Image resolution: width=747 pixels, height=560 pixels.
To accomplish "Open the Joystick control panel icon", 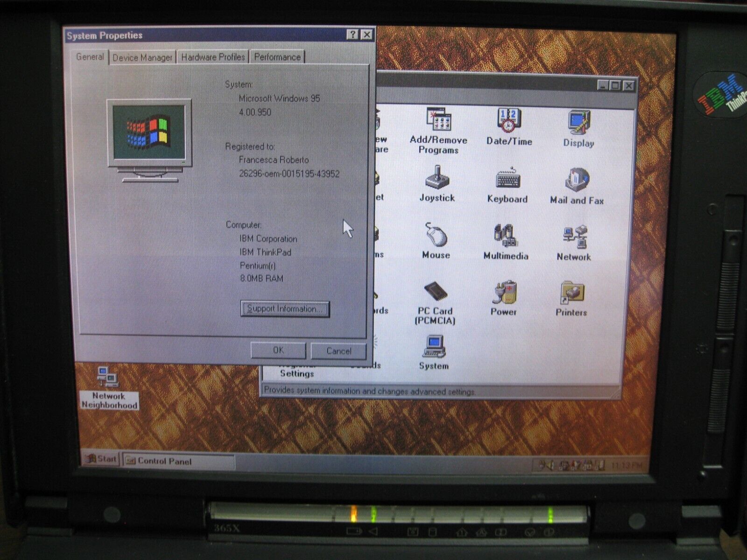I will [437, 184].
